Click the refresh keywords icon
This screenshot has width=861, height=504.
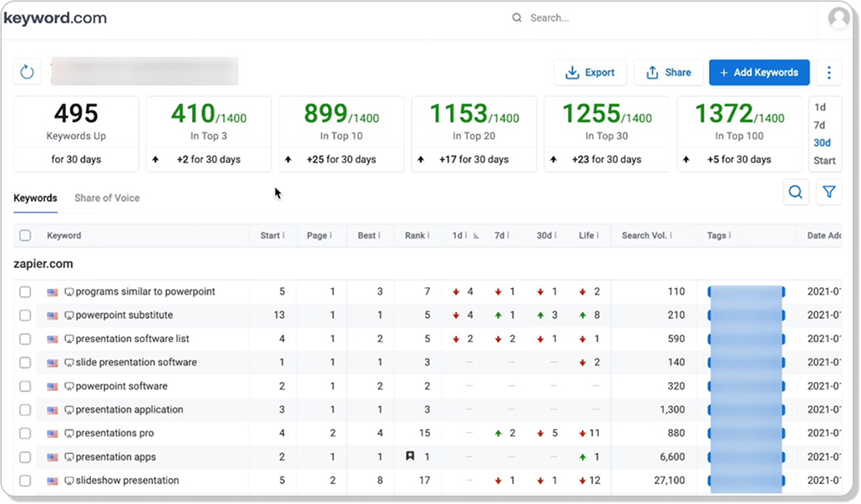[x=27, y=72]
